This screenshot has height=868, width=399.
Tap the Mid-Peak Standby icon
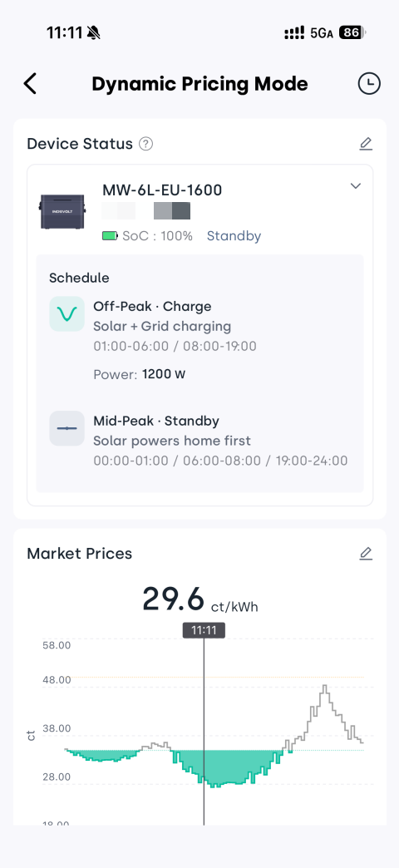(67, 428)
